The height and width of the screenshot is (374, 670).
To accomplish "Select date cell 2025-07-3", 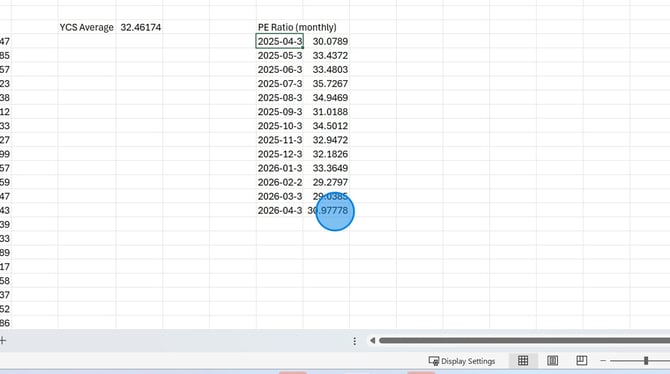I will point(280,84).
